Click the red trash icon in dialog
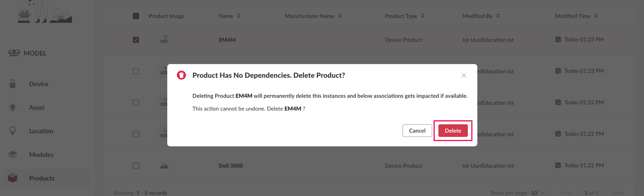Image resolution: width=644 pixels, height=196 pixels. pos(181,75)
